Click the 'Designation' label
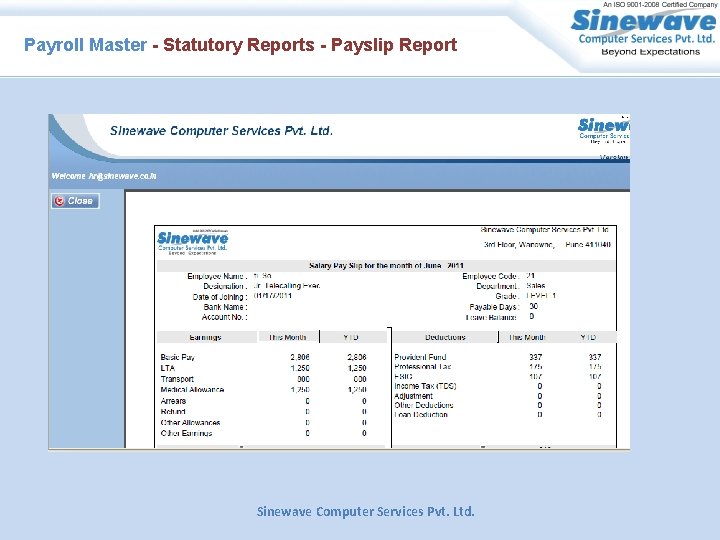The image size is (720, 540). (225, 287)
